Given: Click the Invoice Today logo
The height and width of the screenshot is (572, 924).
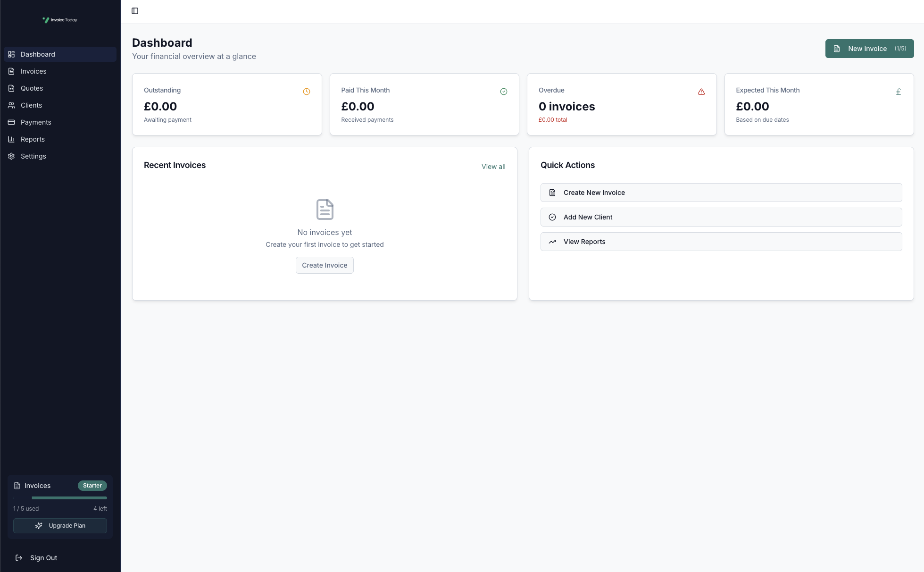Looking at the screenshot, I should (60, 19).
